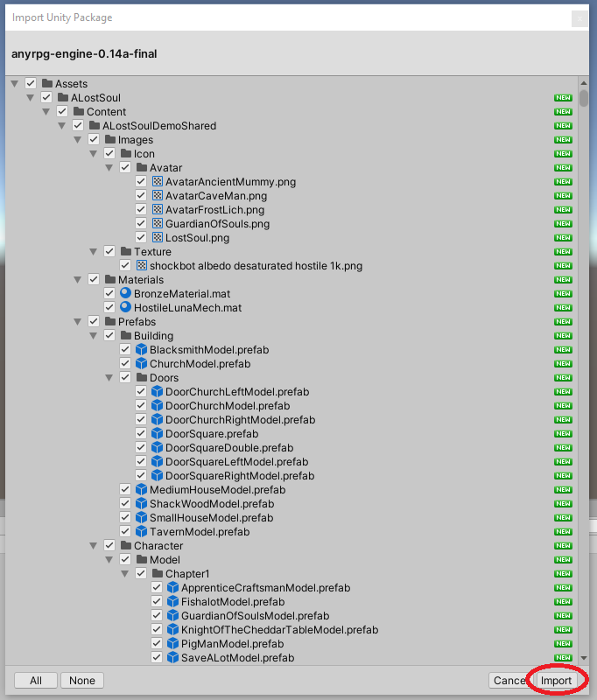597x700 pixels.
Task: Click the TavernModel.prefab cube icon
Action: [x=142, y=532]
